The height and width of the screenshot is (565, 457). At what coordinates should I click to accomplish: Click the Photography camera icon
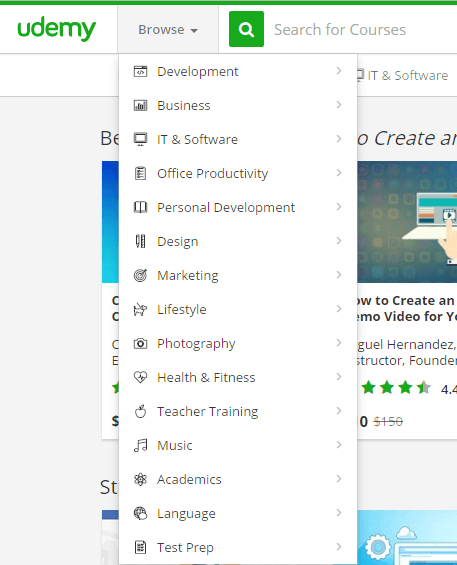pos(141,343)
